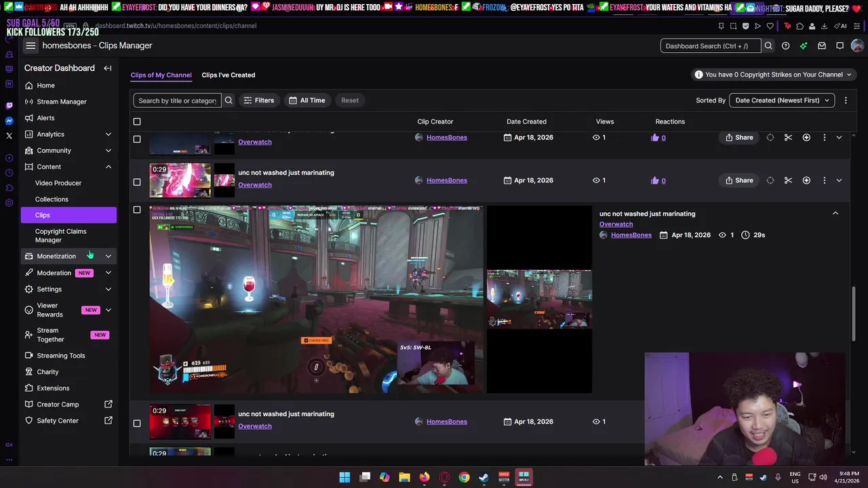Expand the Moderation sidebar section
This screenshot has height=488, width=868.
click(108, 272)
